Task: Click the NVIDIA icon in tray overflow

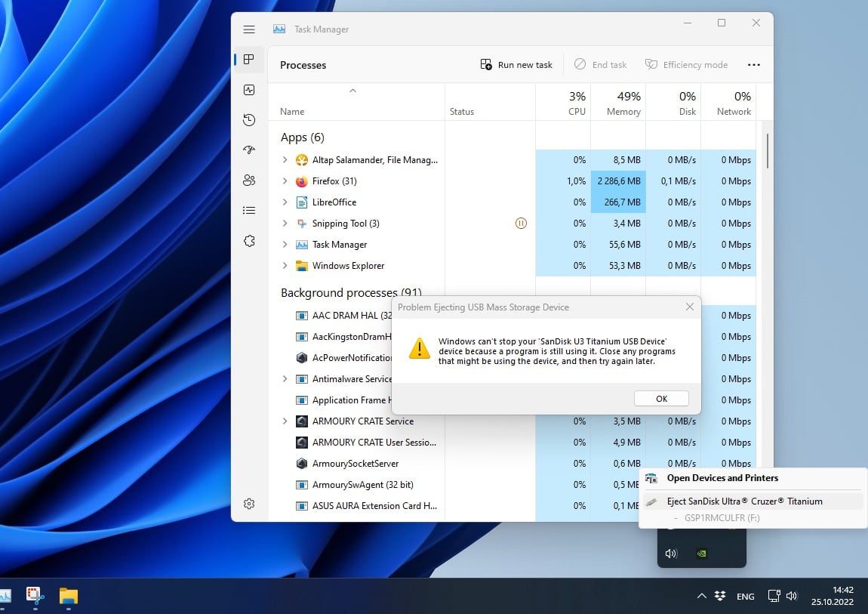Action: pos(701,553)
